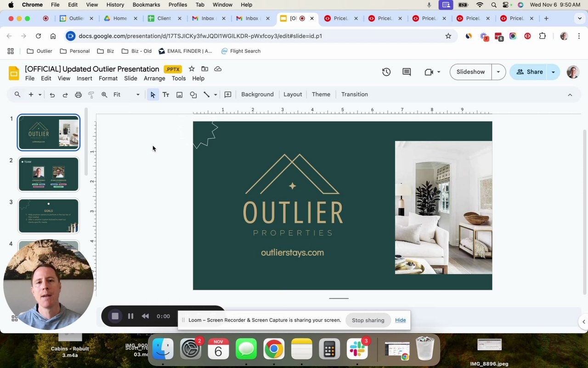Open Share quick options arrow

(553, 72)
